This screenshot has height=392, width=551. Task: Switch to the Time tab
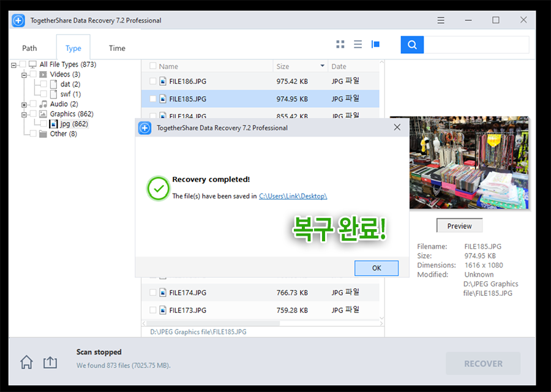[117, 48]
